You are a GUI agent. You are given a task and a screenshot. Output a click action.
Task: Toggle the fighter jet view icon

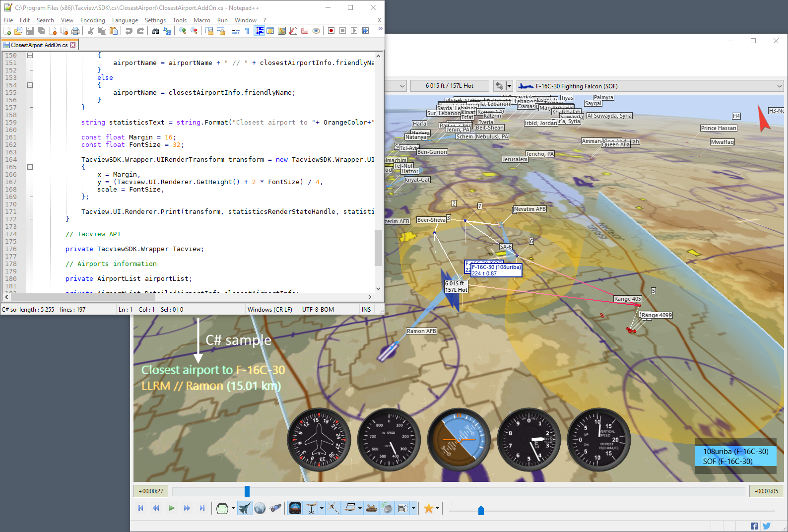245,508
